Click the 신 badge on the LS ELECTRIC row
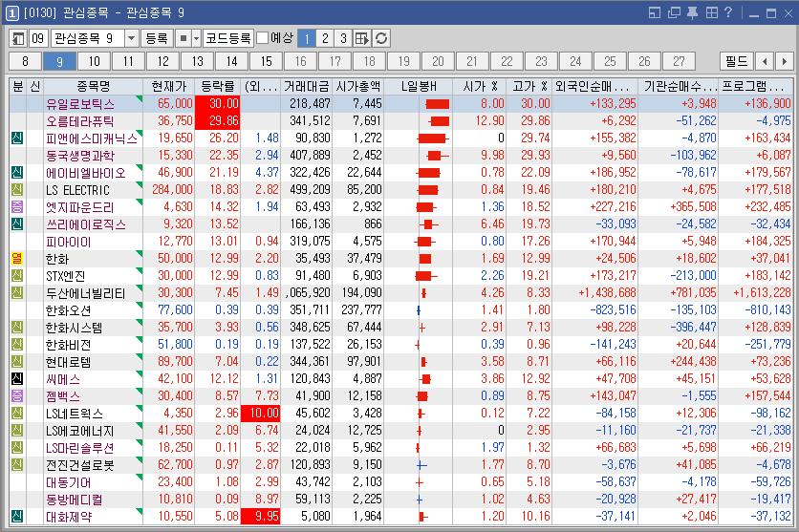This screenshot has width=799, height=532. point(17,189)
